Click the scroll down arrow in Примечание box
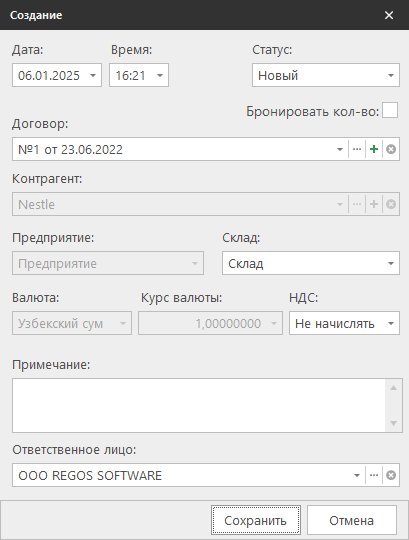Viewport: 409px width, 540px height. (x=394, y=423)
